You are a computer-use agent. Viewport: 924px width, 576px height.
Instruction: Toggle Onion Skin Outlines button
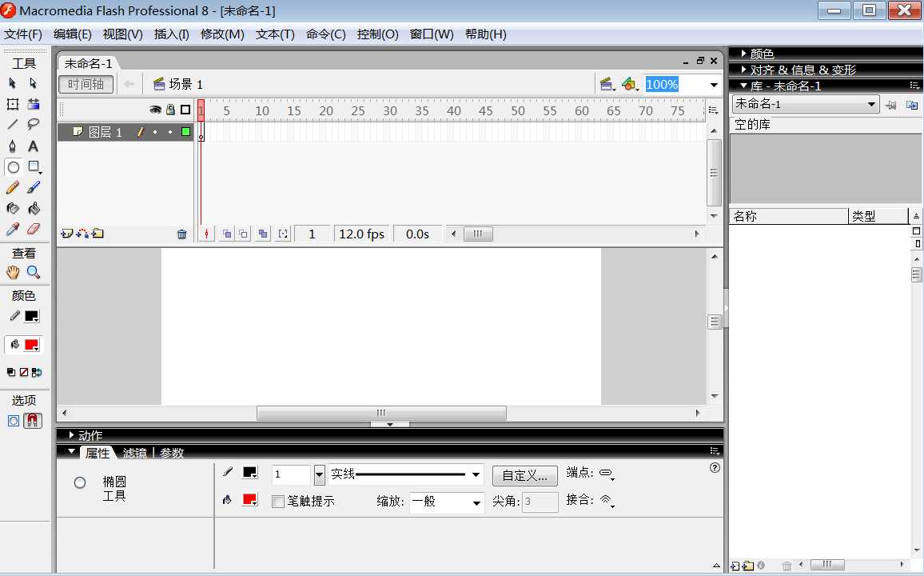[243, 234]
